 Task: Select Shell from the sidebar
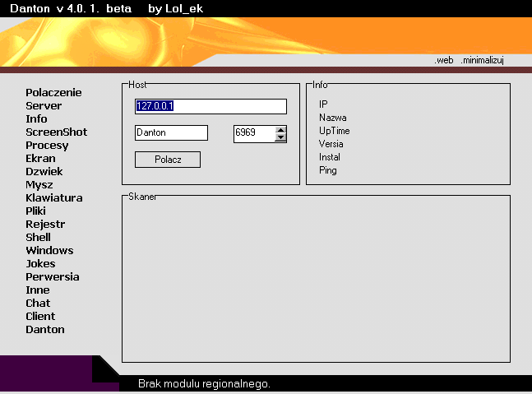[38, 238]
